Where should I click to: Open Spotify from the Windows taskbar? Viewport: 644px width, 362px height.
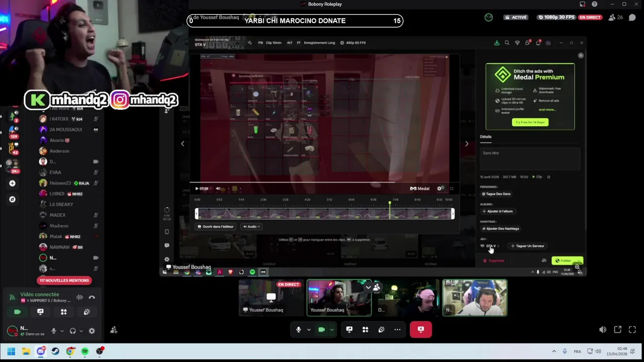(x=85, y=351)
